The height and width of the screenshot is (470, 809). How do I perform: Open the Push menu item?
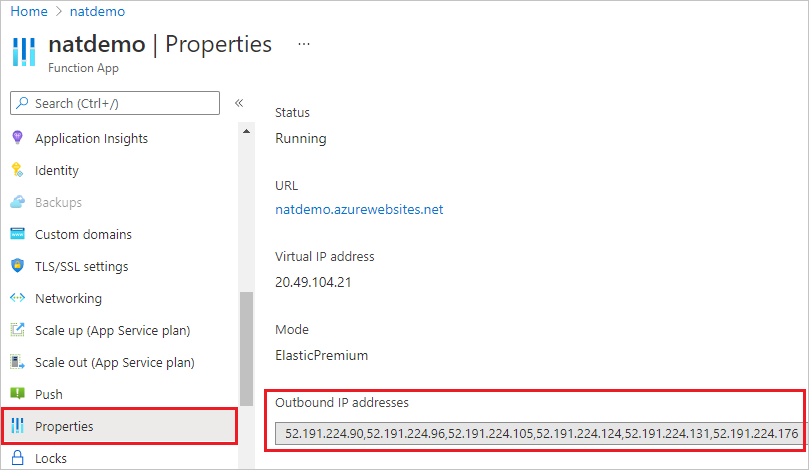48,394
